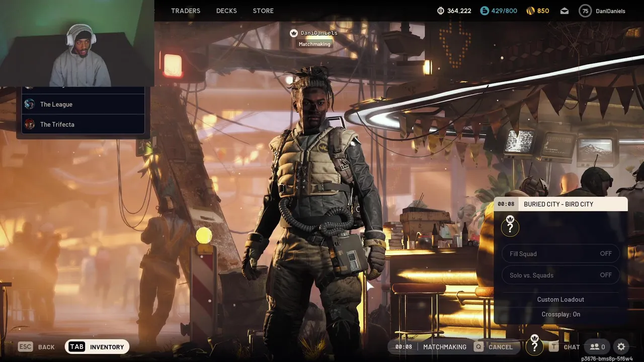Open the settings gear icon
This screenshot has height=362, width=644.
[621, 347]
